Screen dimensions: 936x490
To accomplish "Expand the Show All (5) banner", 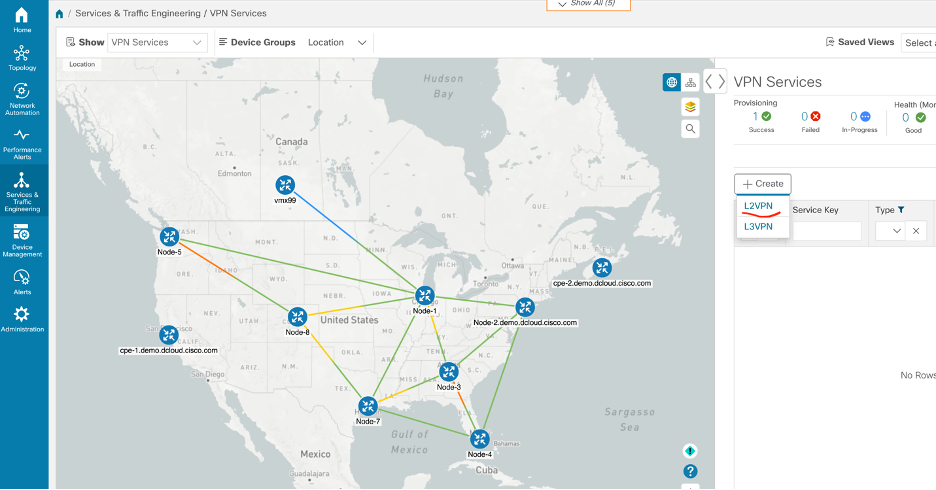I will click(601, 4).
